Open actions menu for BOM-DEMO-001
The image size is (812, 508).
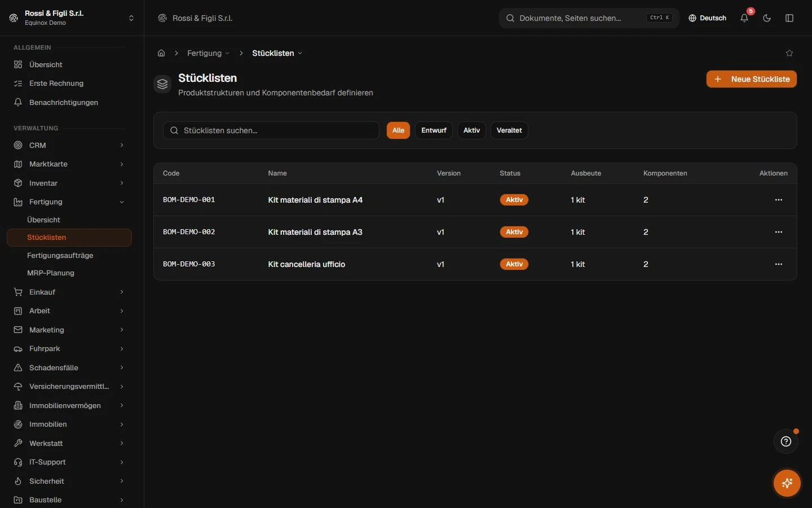coord(779,200)
